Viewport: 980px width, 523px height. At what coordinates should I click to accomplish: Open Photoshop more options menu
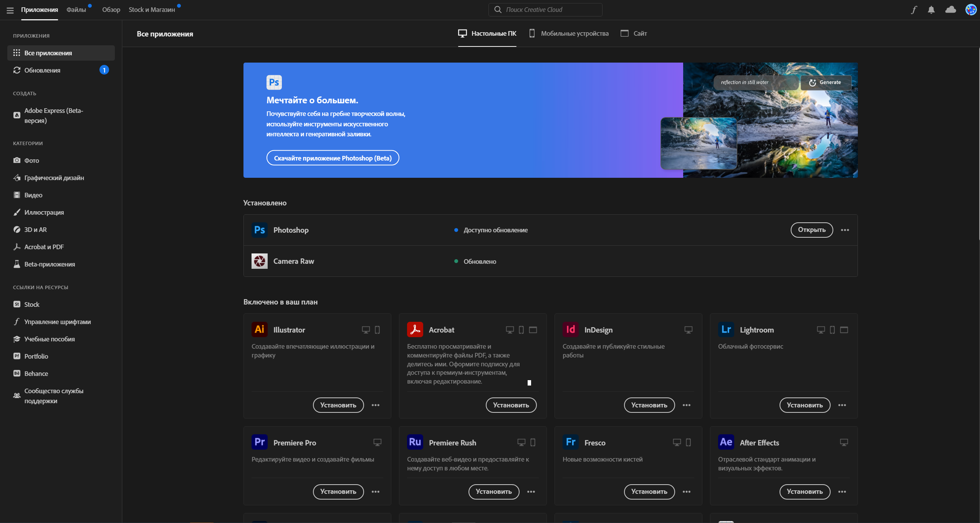pos(845,230)
